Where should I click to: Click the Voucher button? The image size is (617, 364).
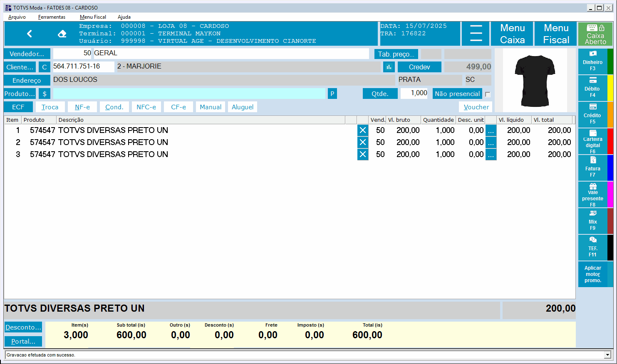476,107
